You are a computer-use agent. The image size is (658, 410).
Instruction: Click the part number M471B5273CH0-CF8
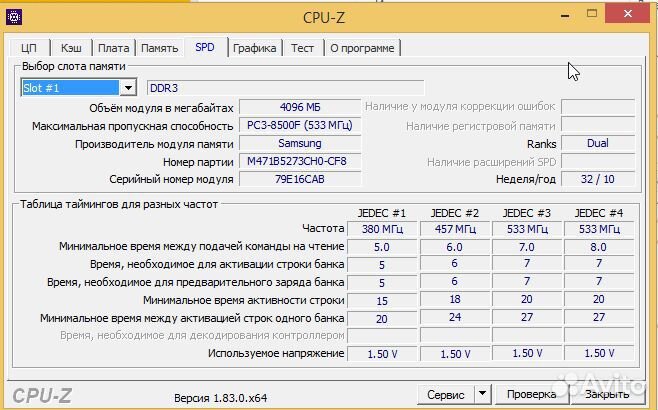pos(300,161)
